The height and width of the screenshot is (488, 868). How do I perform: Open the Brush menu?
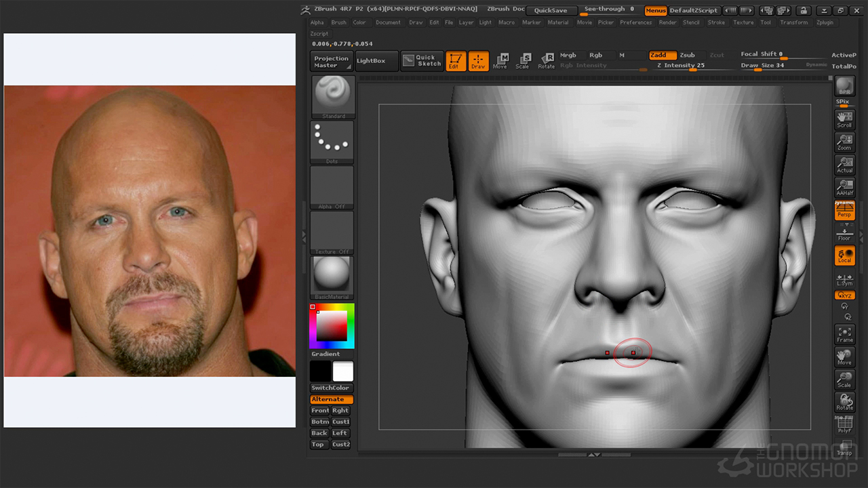pyautogui.click(x=338, y=22)
